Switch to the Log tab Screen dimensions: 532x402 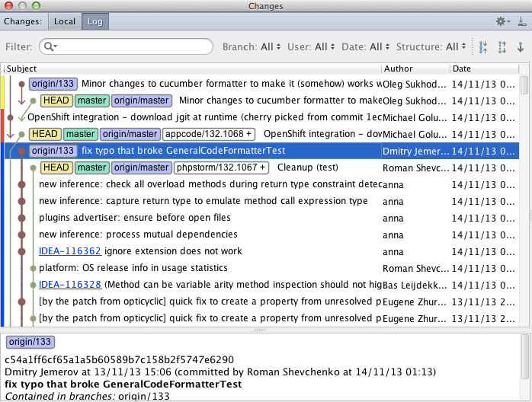[94, 21]
